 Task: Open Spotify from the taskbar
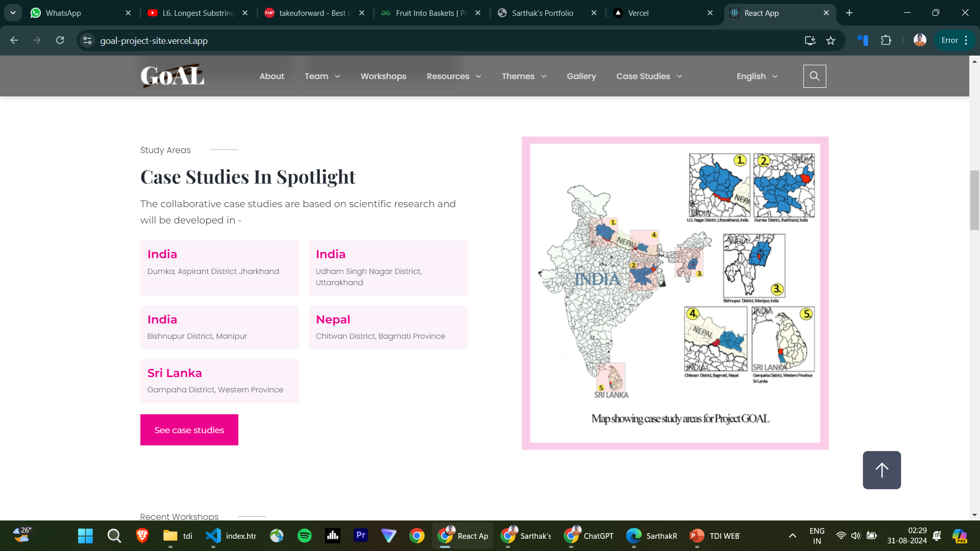[x=305, y=536]
